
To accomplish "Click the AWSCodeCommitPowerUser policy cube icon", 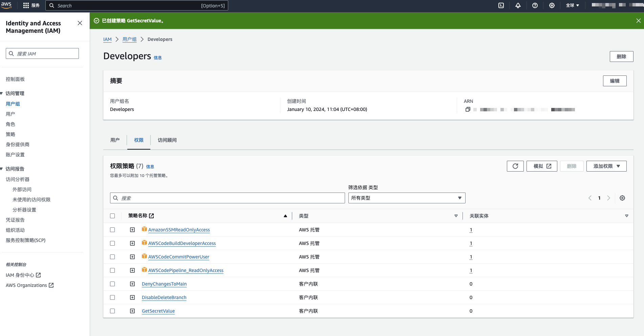I will [x=144, y=256].
